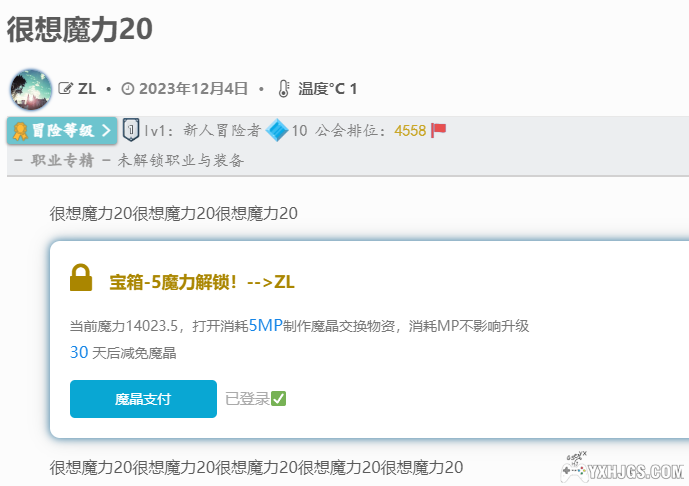Select the date 2023年12月4日

tap(193, 89)
